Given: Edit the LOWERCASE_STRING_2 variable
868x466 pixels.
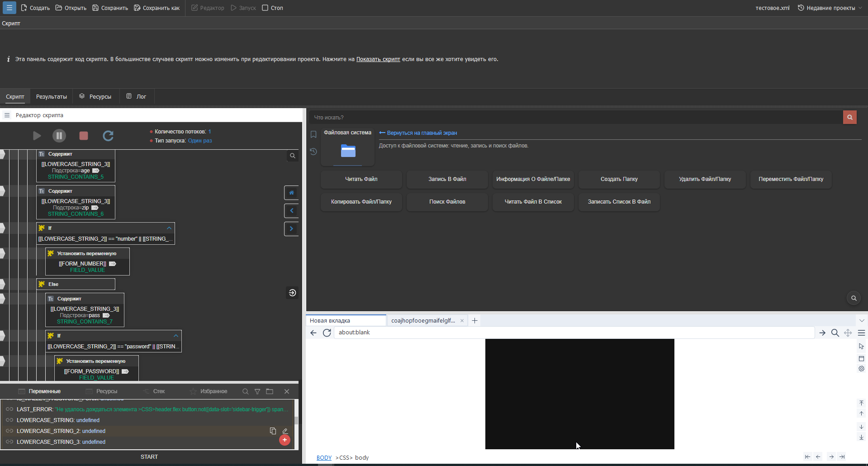Looking at the screenshot, I should [285, 431].
